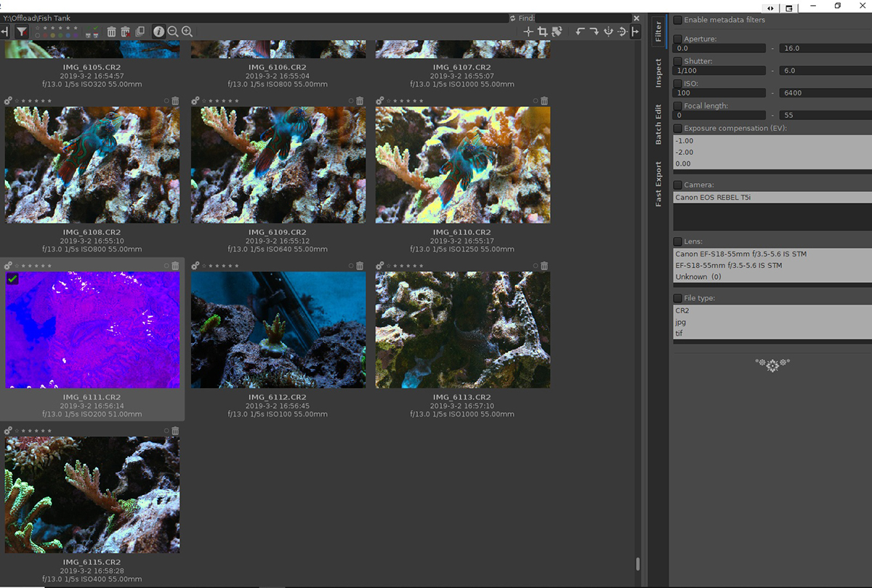
Task: Rotate selected image left
Action: click(x=580, y=31)
